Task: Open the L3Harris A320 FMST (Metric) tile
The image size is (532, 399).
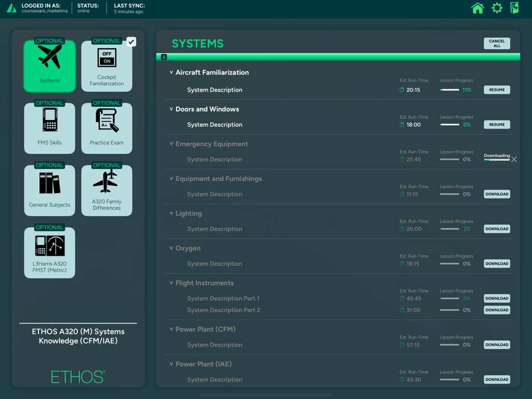Action: (x=49, y=252)
